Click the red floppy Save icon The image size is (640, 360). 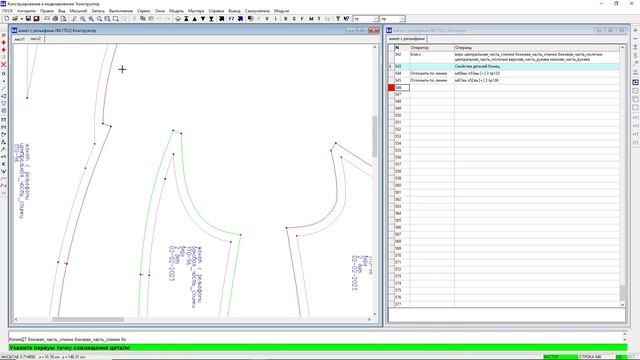(x=36, y=19)
